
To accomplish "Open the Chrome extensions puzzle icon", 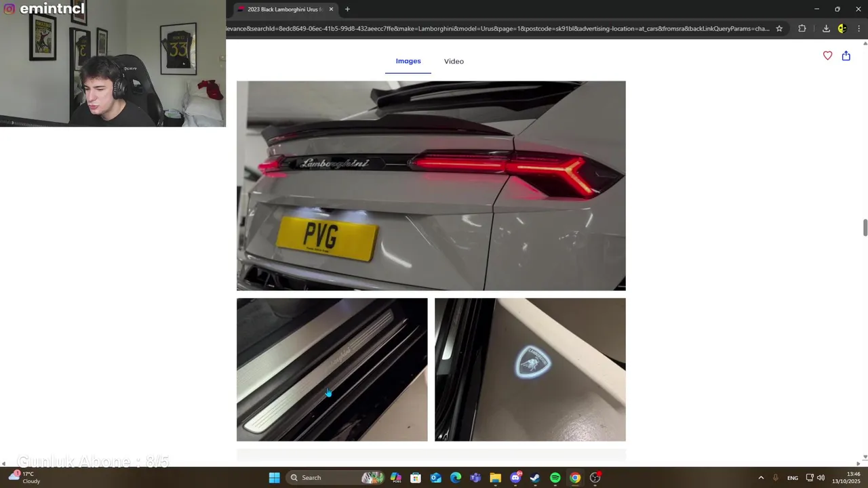I will point(802,28).
